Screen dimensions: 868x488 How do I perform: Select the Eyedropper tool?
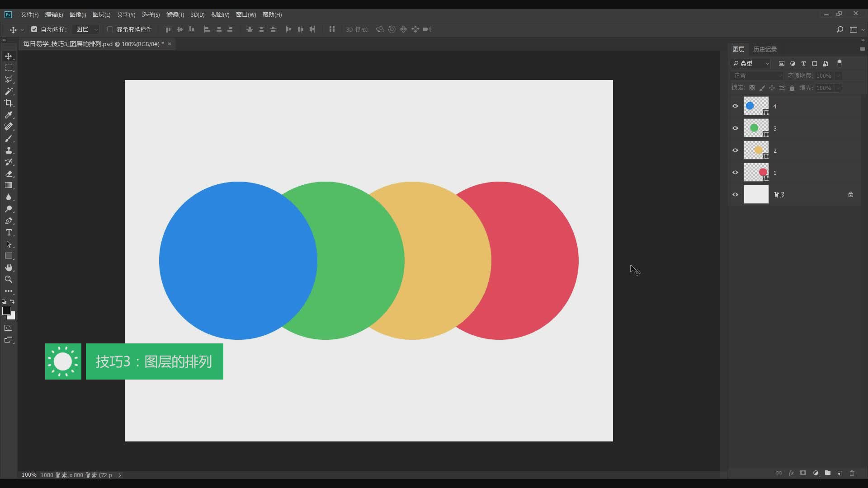click(9, 115)
